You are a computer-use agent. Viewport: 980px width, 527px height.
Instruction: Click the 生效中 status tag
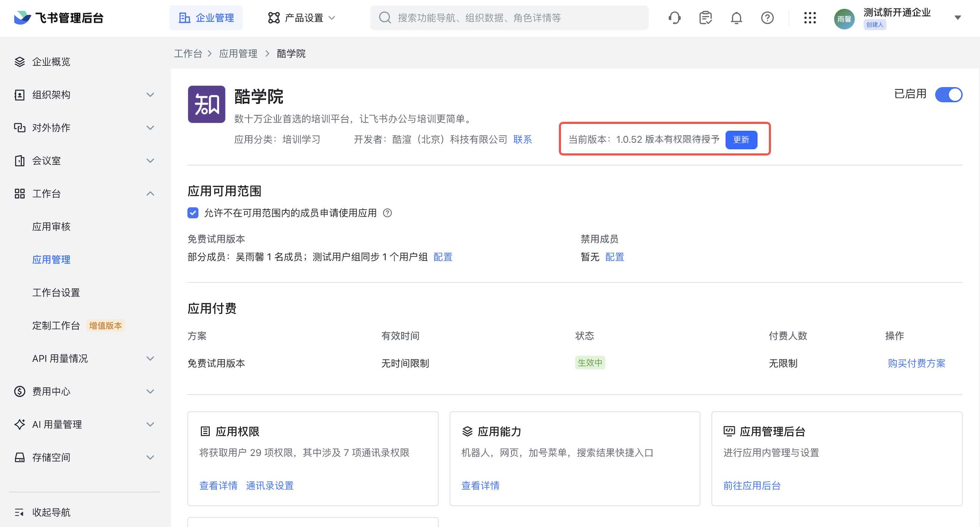coord(590,363)
